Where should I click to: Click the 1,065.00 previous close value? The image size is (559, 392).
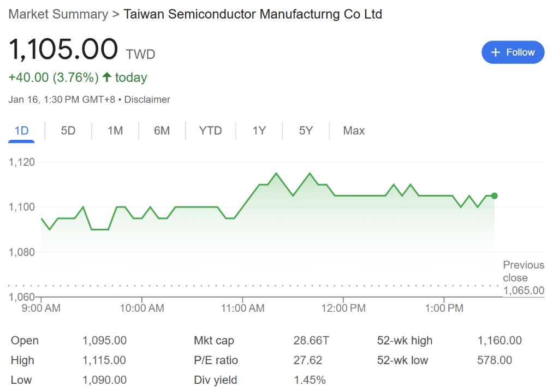pos(524,290)
